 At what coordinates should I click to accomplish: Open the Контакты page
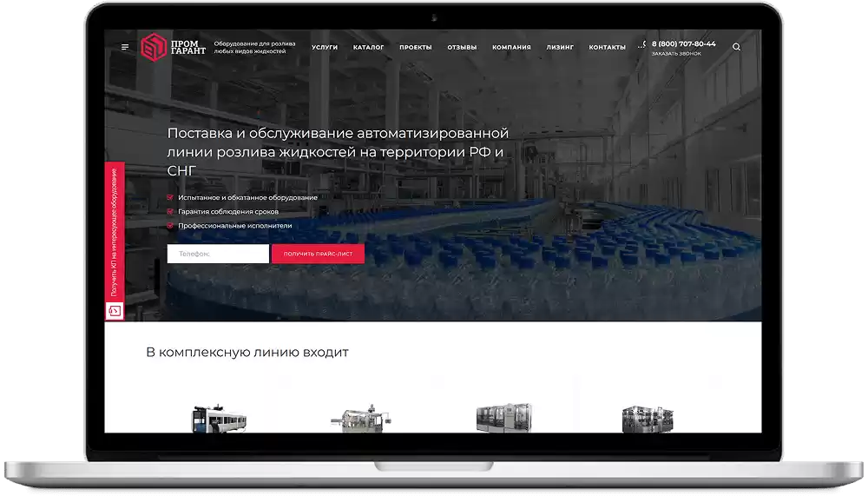(x=607, y=47)
